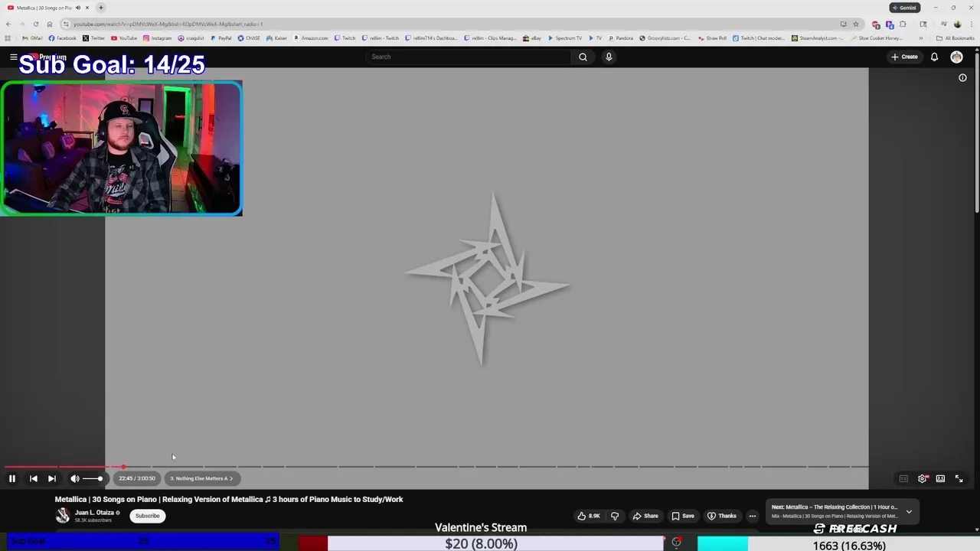Open the Facebook bookmark
Screen dimensions: 980x551
(63, 37)
